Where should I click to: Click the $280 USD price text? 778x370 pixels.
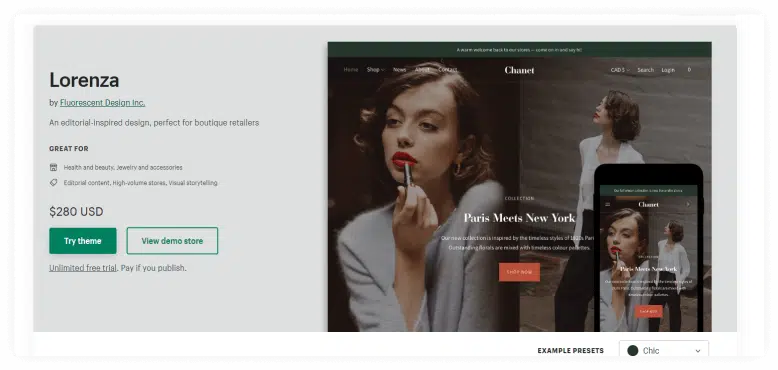[x=76, y=212]
